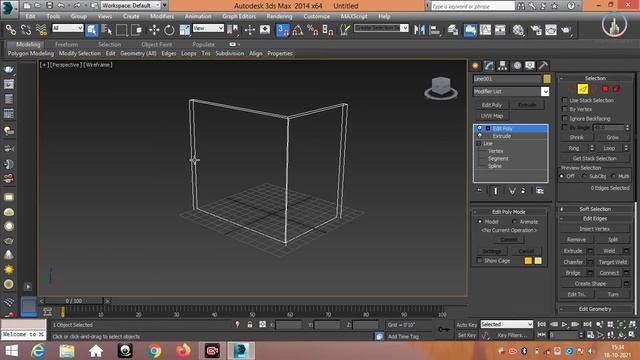Enable Ignore Backfacing checkbox
Image resolution: width=640 pixels, height=360 pixels.
[565, 118]
